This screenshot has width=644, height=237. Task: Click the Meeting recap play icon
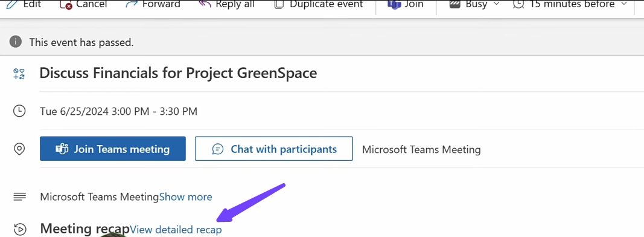(x=20, y=229)
